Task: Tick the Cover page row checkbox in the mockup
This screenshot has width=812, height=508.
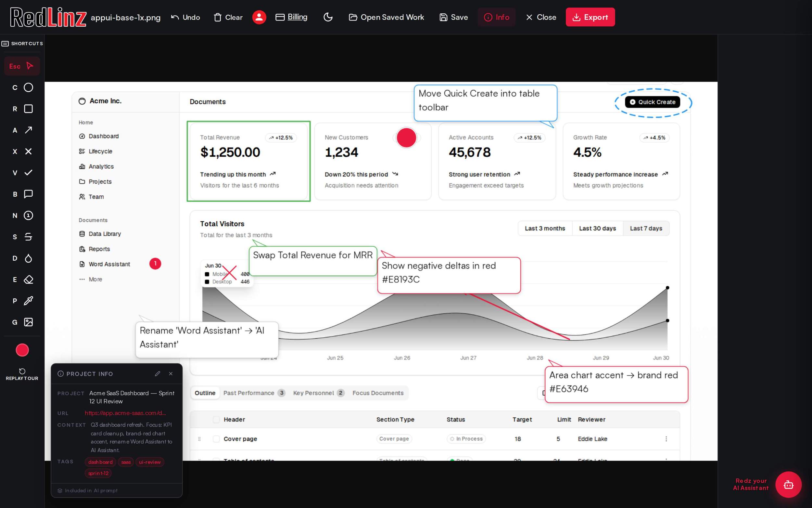Action: tap(216, 439)
